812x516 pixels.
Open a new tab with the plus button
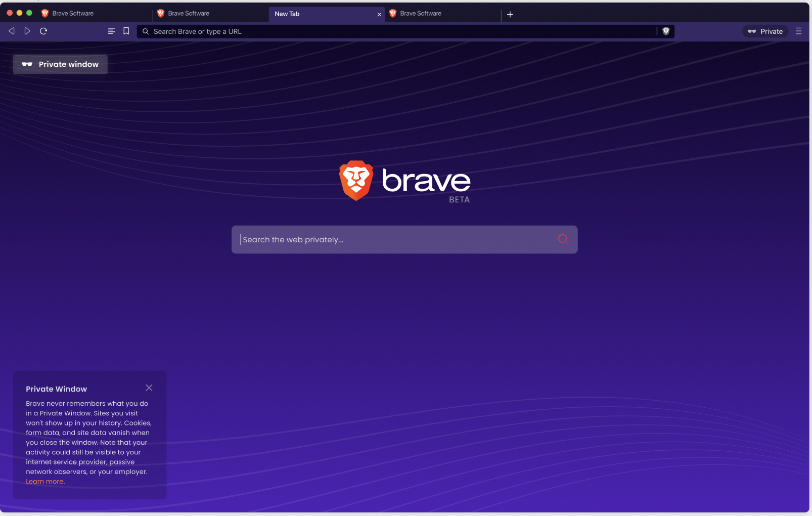[x=510, y=14]
